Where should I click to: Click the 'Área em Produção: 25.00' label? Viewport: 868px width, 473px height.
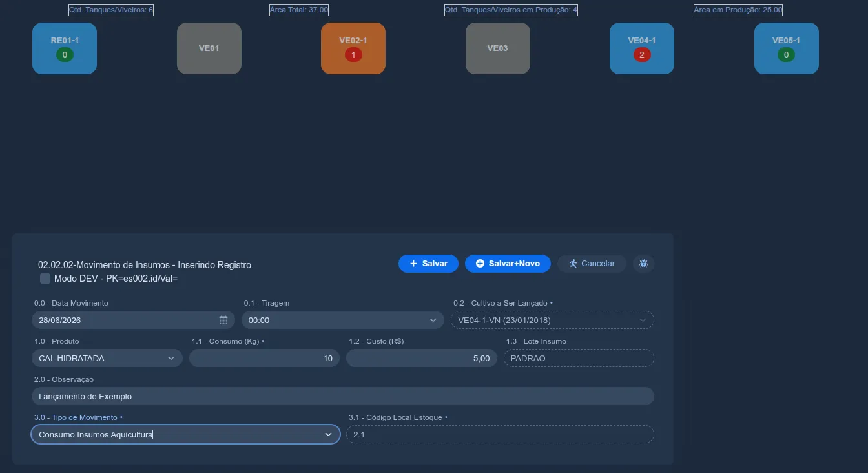738,10
